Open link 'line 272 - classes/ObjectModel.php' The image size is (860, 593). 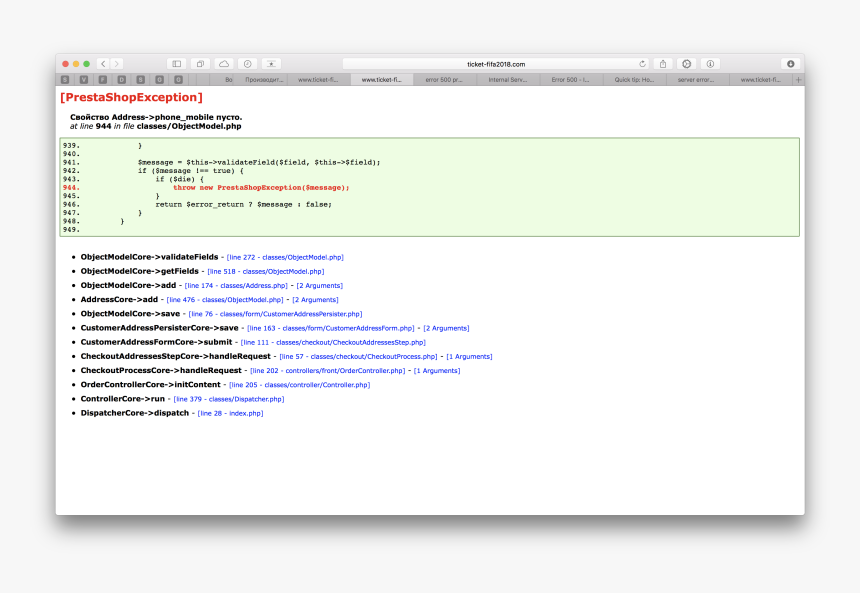(x=285, y=257)
